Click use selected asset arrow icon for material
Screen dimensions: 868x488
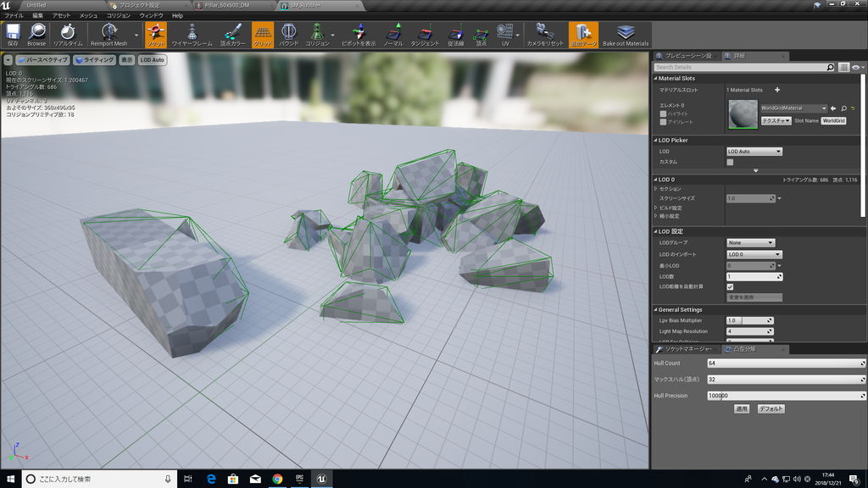833,108
